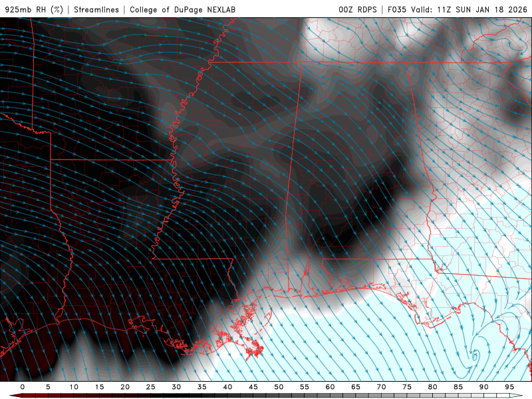Click the "35" tick label on color scale

click(x=202, y=387)
